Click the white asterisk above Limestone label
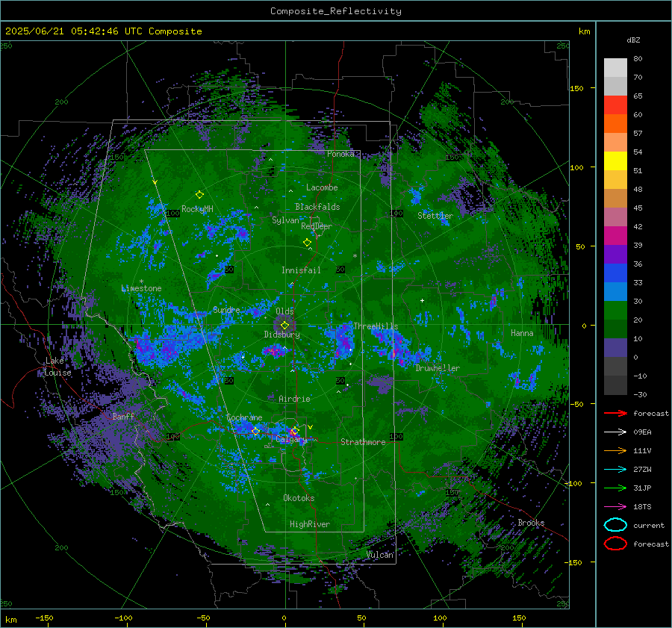The height and width of the screenshot is (628, 672). (x=141, y=282)
